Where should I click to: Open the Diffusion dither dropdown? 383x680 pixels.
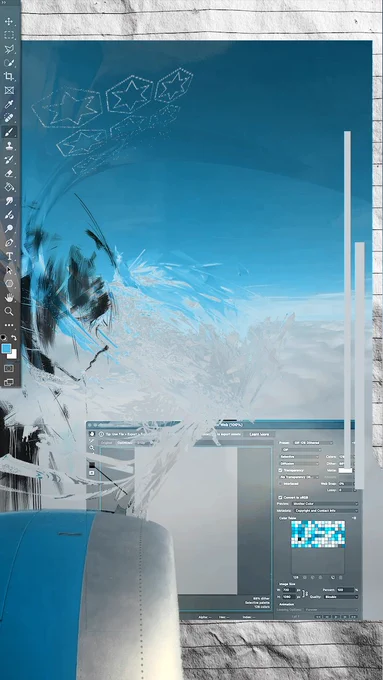pyautogui.click(x=299, y=464)
